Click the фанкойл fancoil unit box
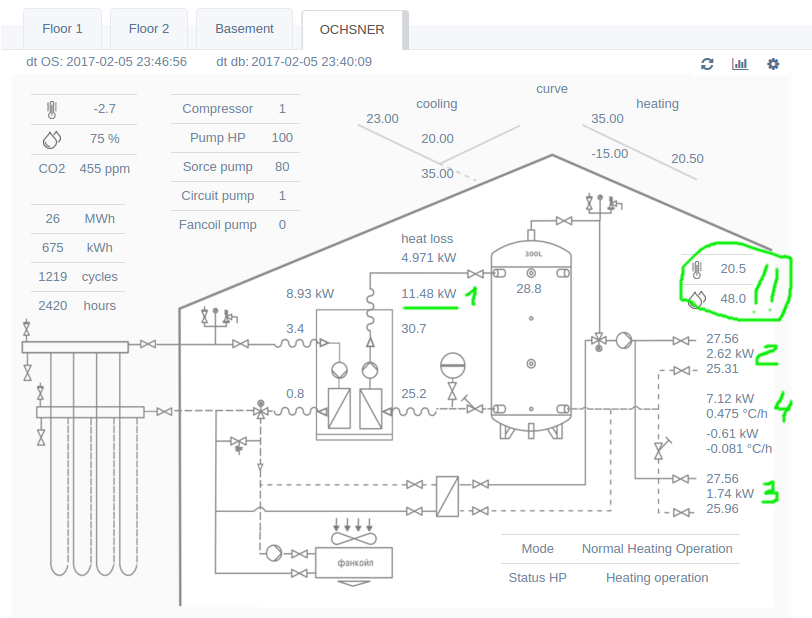Image resolution: width=812 pixels, height=618 pixels. coord(354,563)
